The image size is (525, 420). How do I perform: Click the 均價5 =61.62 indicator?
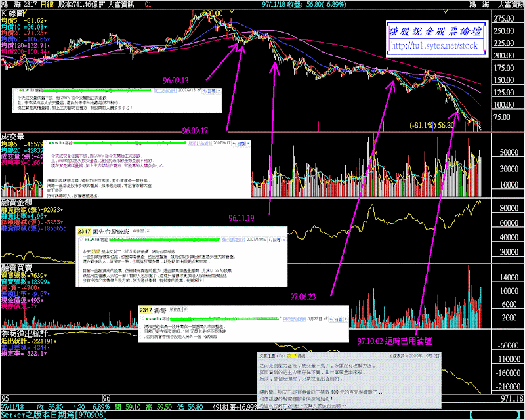point(24,21)
